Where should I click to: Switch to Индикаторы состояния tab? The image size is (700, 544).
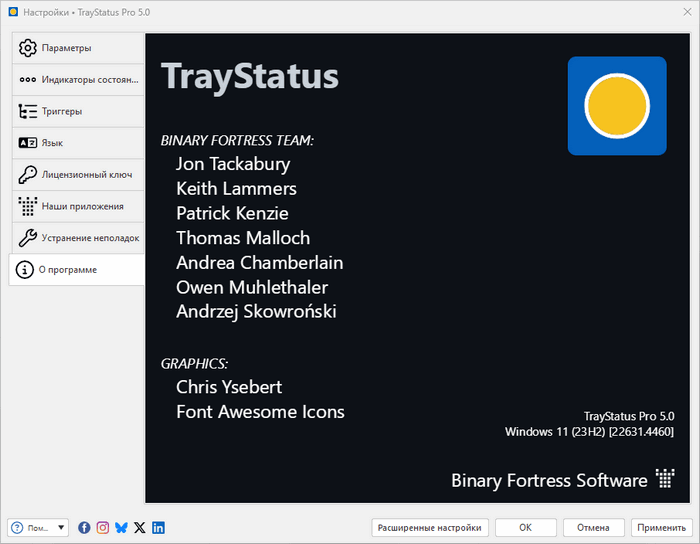click(x=76, y=80)
